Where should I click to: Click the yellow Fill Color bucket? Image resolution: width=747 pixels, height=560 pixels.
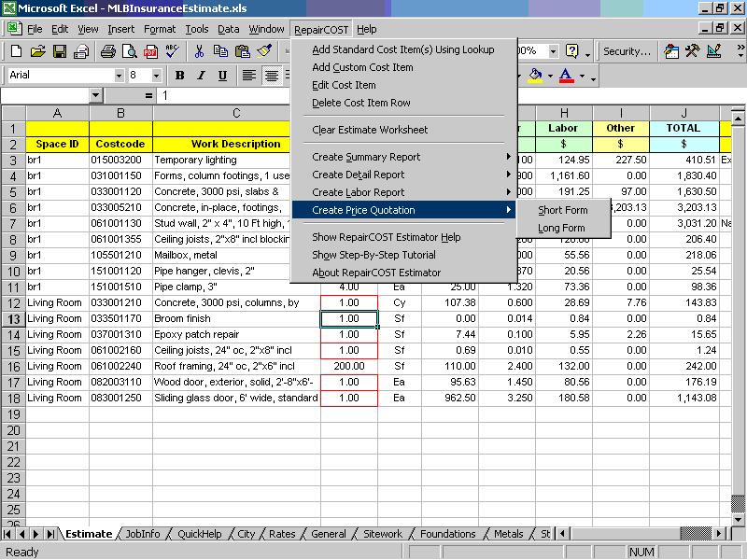(x=535, y=76)
